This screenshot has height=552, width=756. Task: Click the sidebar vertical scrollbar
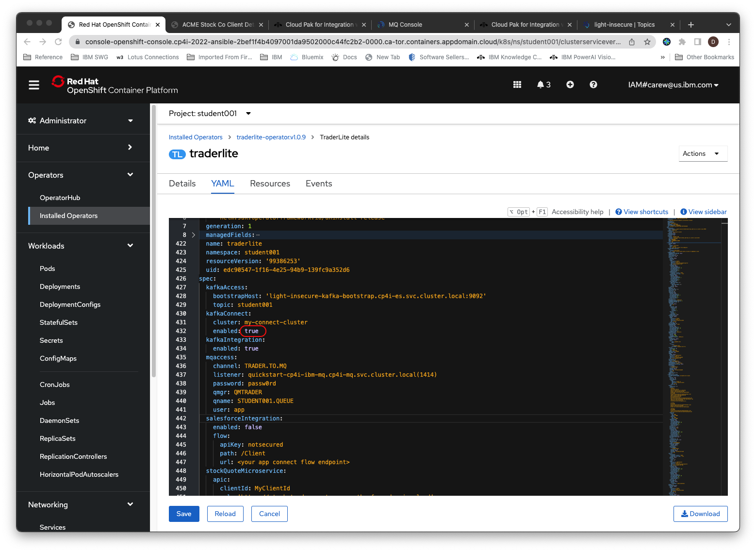point(154,241)
